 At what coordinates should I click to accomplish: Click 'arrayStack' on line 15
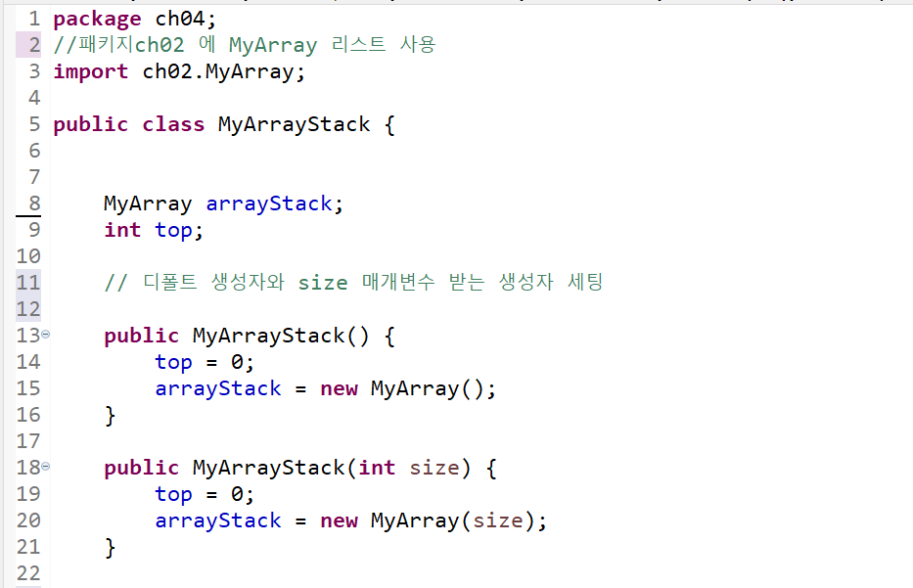[218, 389]
